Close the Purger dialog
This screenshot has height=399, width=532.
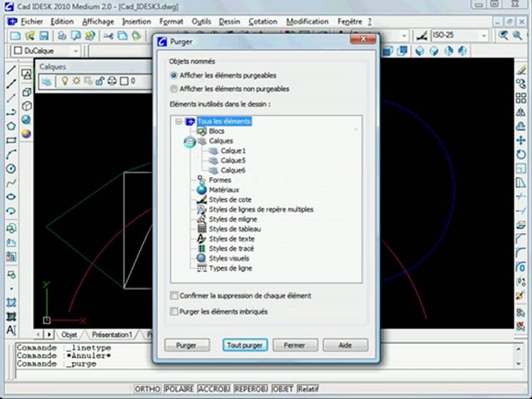coord(362,39)
